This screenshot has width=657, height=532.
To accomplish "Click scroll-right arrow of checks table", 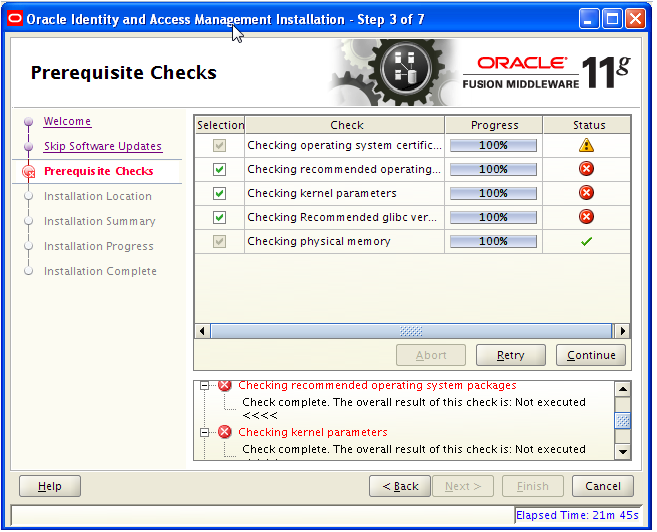I will pos(623,331).
